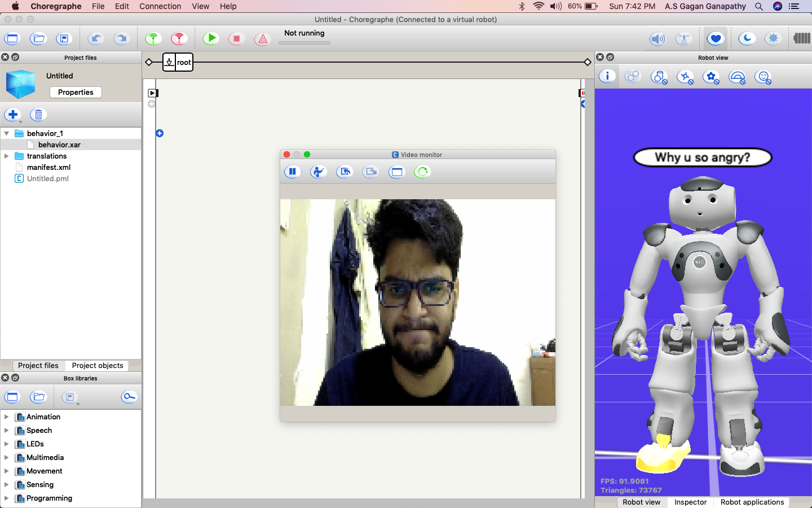Add an input with the blue plus circle
This screenshot has width=812, height=508.
coord(160,133)
